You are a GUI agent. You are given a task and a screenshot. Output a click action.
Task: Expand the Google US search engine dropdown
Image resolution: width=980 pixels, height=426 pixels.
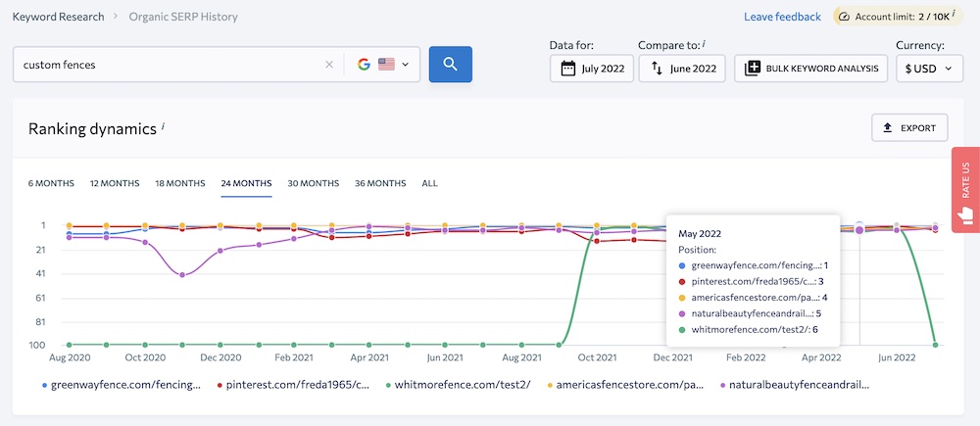[x=383, y=65]
